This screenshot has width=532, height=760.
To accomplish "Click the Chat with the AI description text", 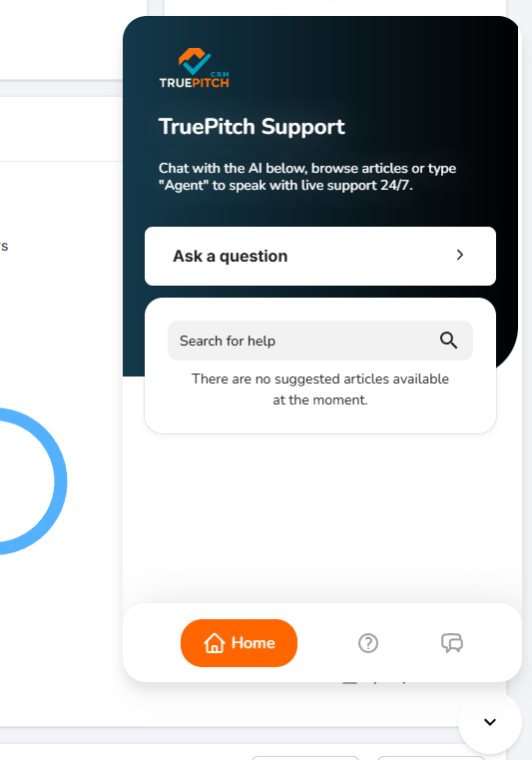I will (x=307, y=177).
